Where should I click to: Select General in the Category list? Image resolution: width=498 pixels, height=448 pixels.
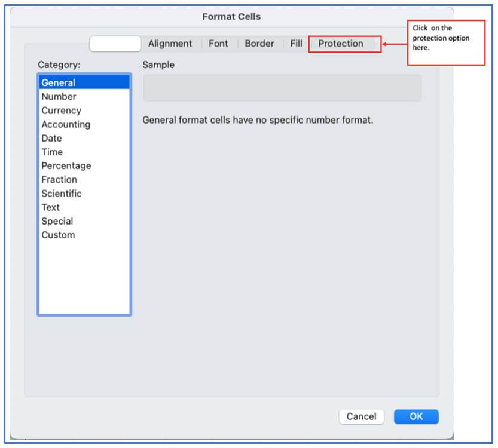(x=84, y=82)
